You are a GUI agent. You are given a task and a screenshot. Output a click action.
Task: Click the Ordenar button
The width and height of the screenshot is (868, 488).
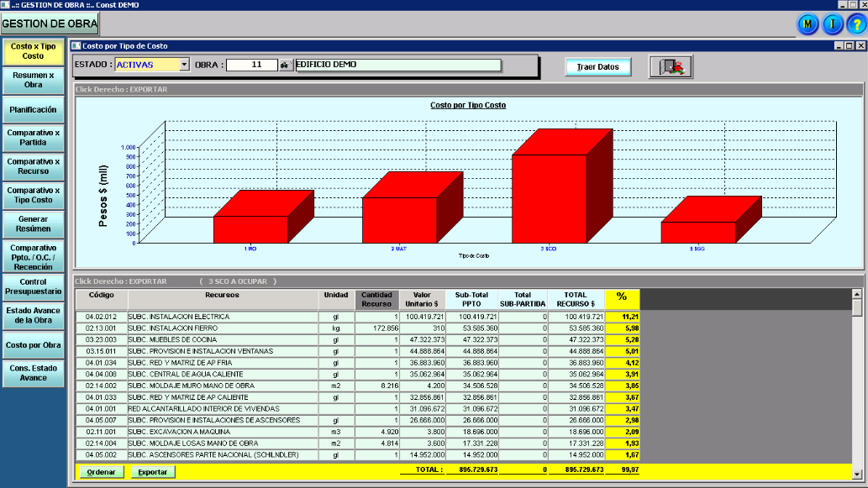click(x=101, y=472)
